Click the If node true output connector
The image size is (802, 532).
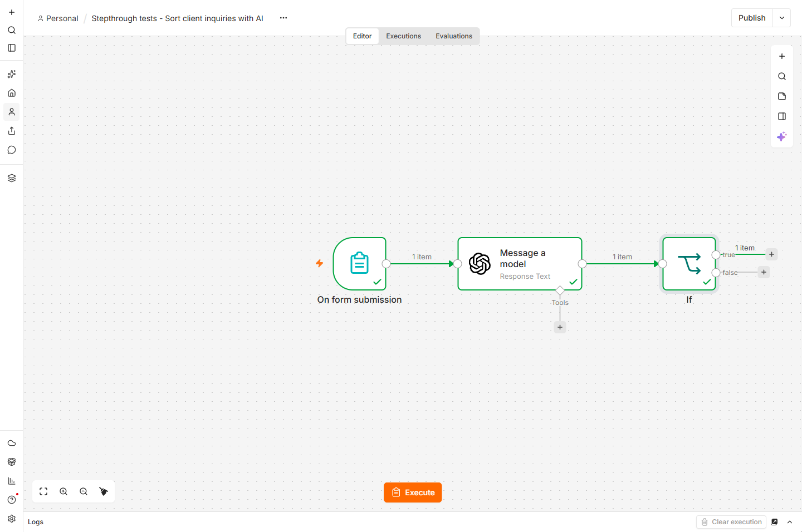tap(716, 255)
